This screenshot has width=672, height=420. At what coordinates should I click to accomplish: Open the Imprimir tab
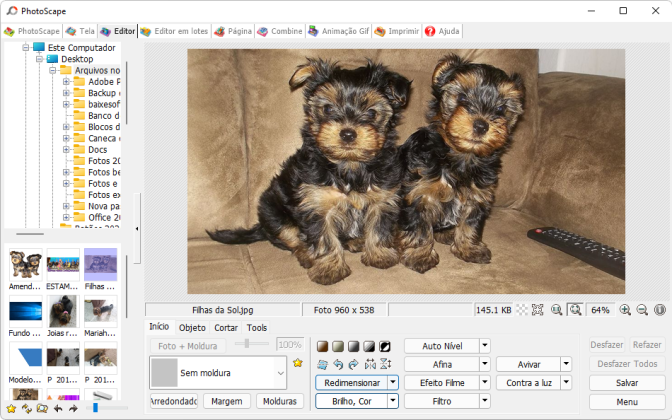396,31
